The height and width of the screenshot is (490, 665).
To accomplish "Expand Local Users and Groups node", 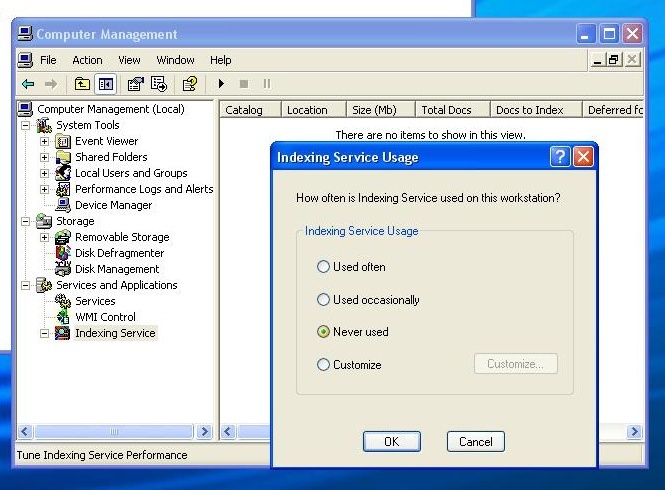I will [x=45, y=174].
